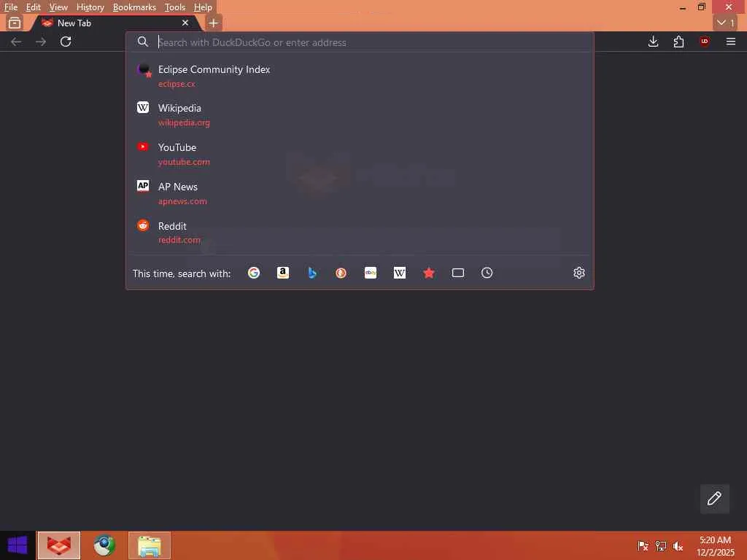
Task: Search open tabs with the tab icon
Action: 458,273
